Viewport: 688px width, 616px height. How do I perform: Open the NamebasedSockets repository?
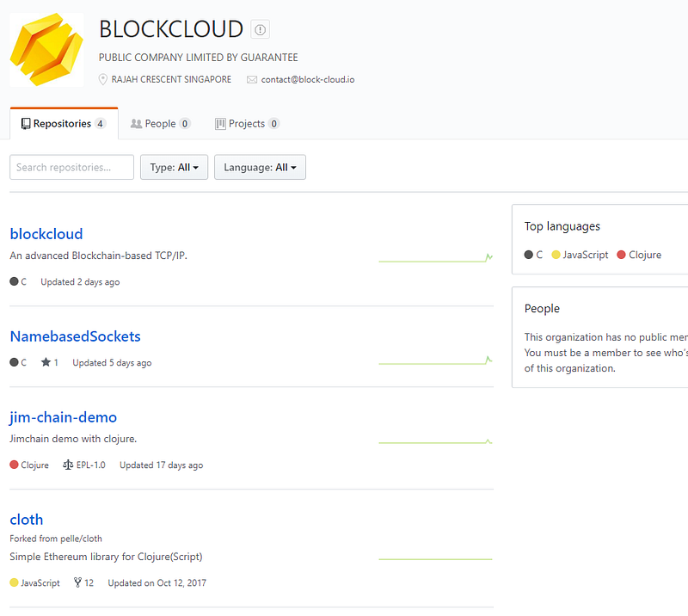pyautogui.click(x=75, y=336)
